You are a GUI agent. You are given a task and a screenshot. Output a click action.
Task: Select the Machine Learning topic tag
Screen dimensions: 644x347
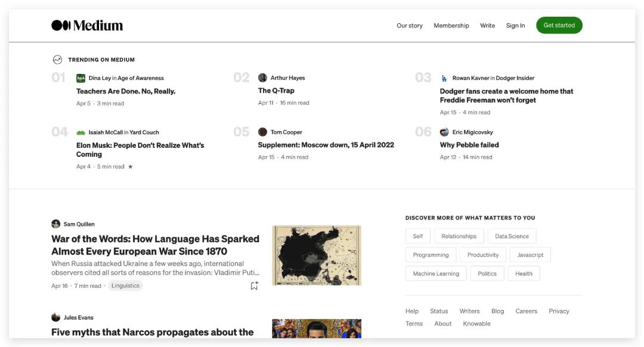(436, 274)
